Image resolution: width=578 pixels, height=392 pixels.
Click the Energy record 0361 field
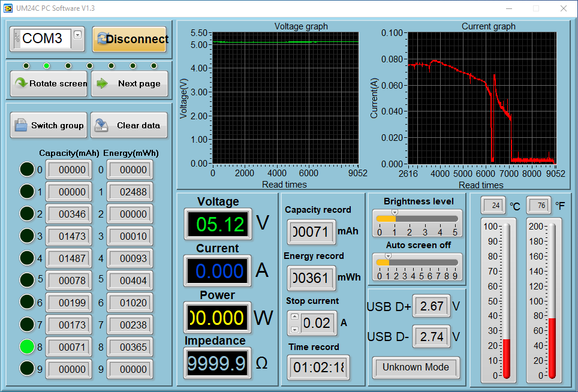(312, 278)
